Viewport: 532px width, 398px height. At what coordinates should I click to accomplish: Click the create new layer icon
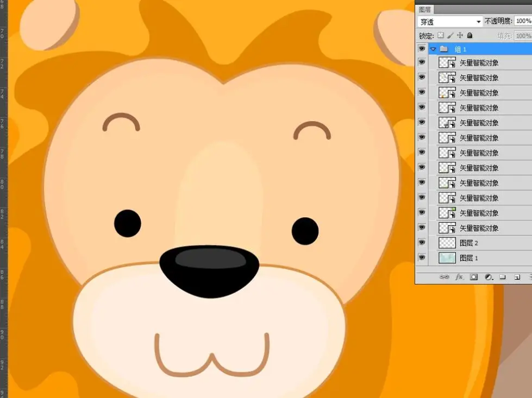[x=517, y=277]
